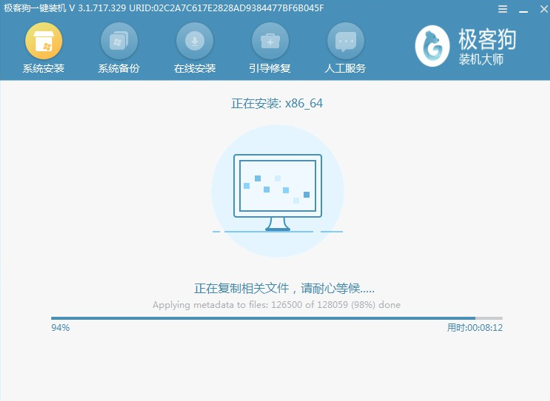Click the 系统安装 tab label
550x401 pixels.
coord(43,68)
